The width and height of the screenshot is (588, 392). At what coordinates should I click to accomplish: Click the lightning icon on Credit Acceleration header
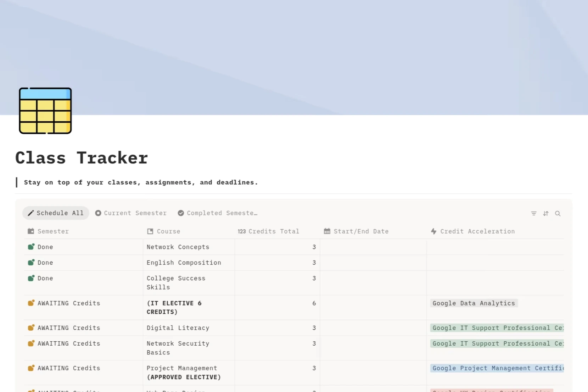tap(434, 231)
